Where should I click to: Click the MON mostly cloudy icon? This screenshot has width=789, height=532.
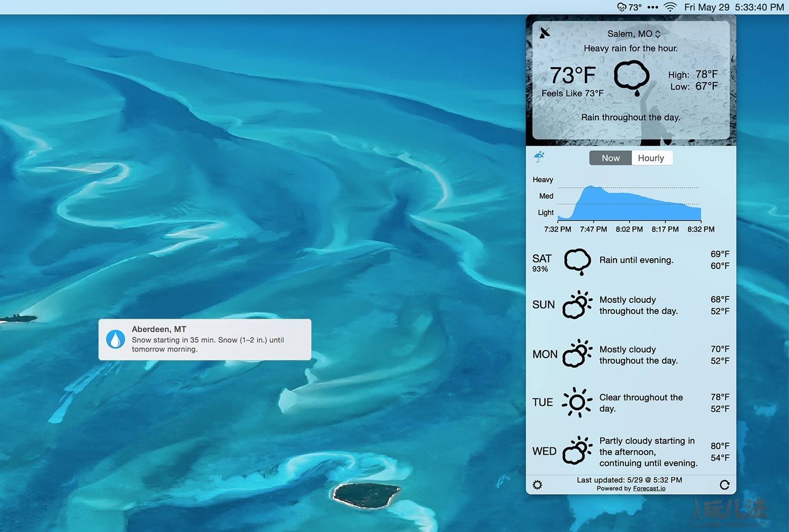(578, 353)
